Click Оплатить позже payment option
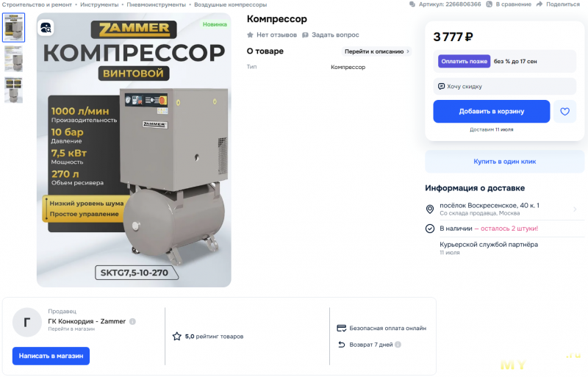 coord(464,61)
